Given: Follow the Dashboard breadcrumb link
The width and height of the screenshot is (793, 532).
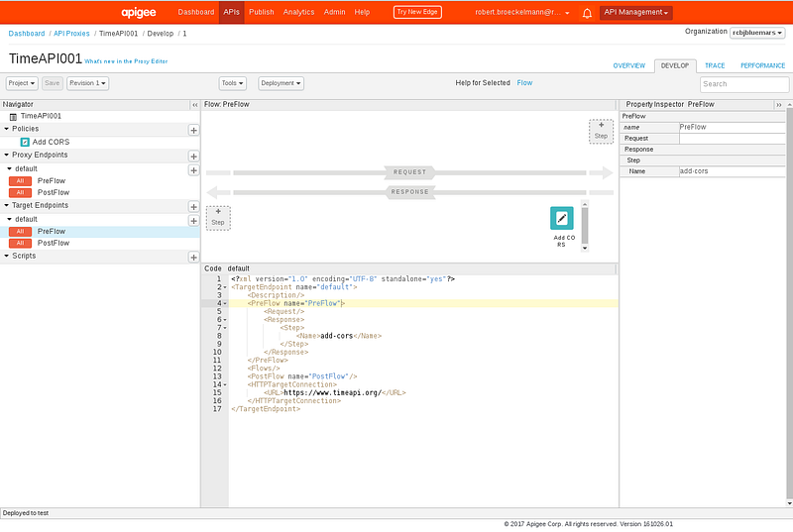Looking at the screenshot, I should [x=27, y=34].
